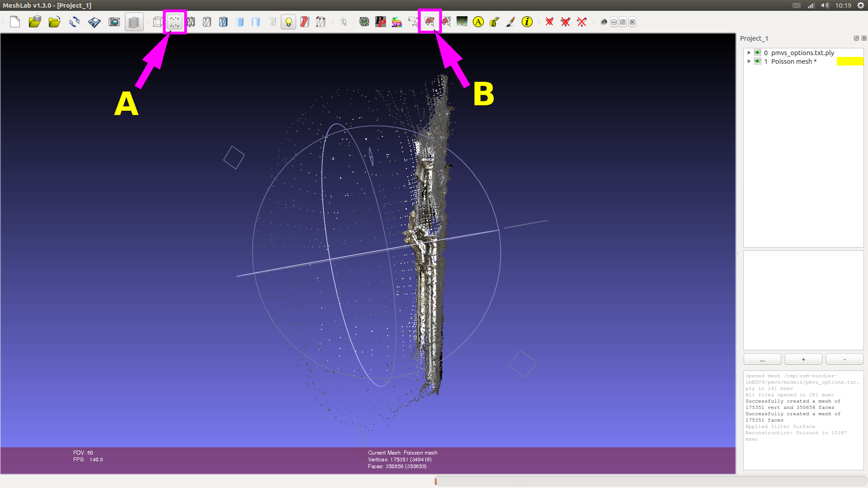The height and width of the screenshot is (488, 868).
Task: Toggle bounding box render mode
Action: pyautogui.click(x=158, y=22)
